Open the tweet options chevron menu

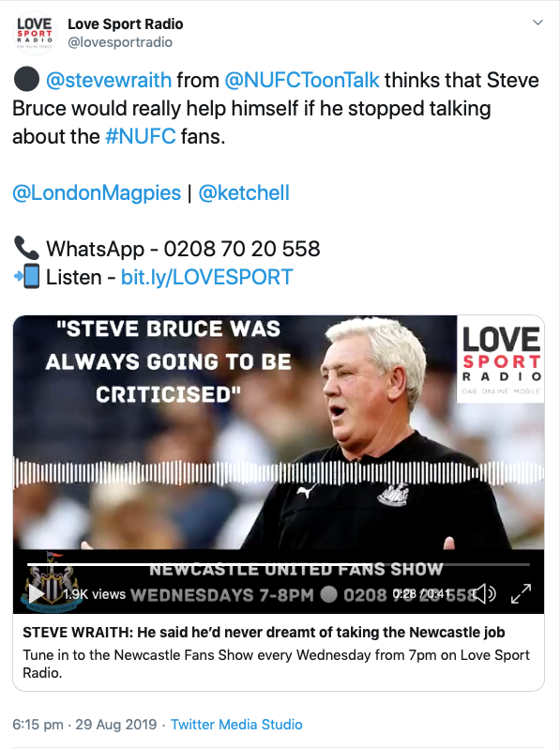coord(537,23)
